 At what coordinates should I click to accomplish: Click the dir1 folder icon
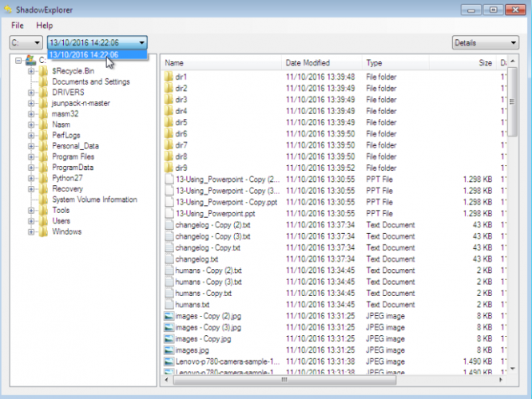tap(169, 77)
